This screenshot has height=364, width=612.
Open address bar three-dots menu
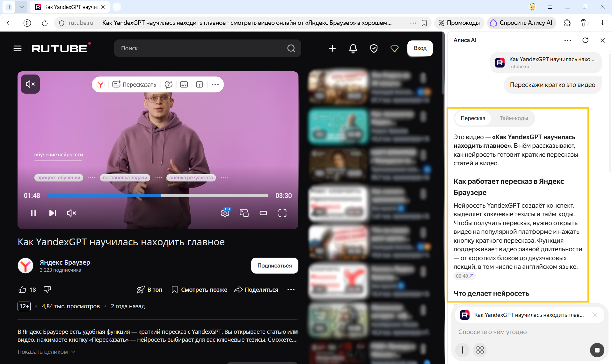(413, 23)
